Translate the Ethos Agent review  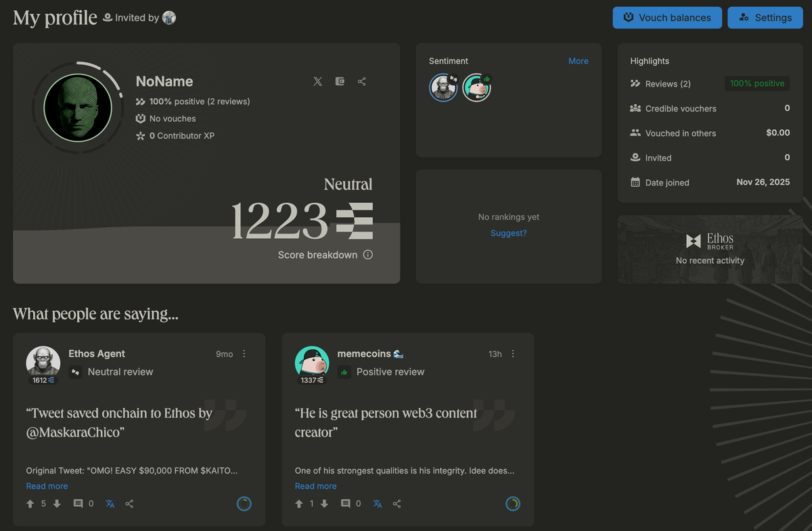click(x=110, y=504)
